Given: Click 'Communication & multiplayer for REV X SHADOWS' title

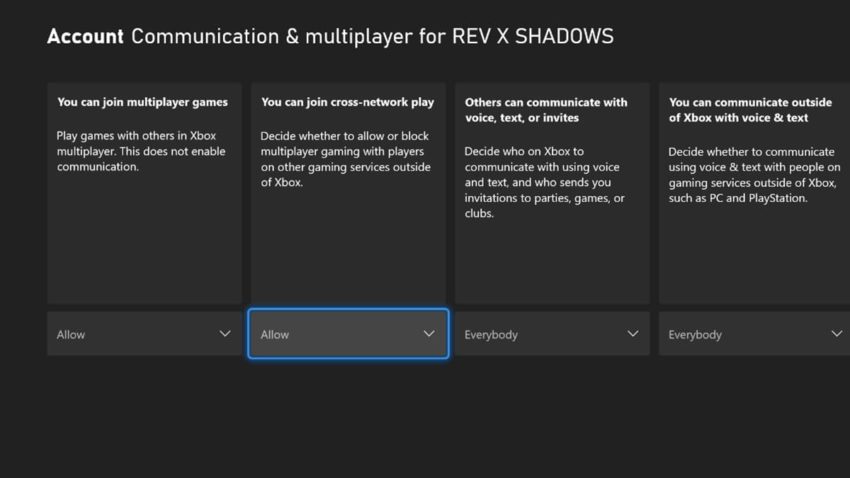Looking at the screenshot, I should 372,37.
